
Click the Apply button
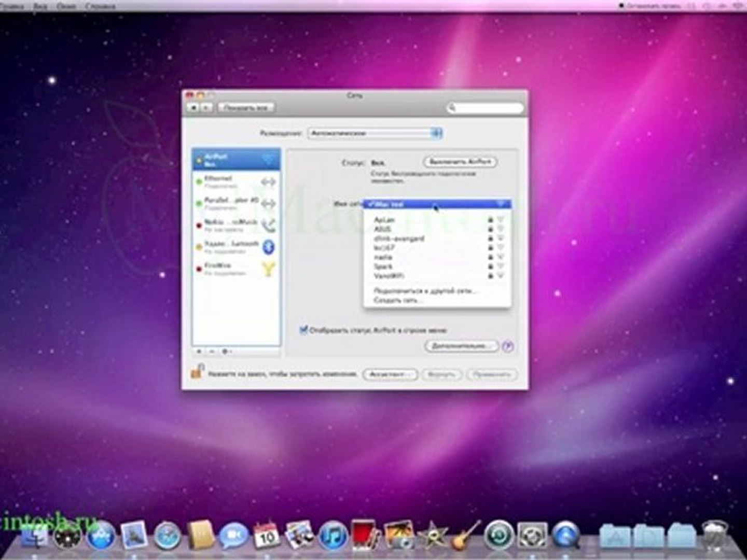[492, 374]
